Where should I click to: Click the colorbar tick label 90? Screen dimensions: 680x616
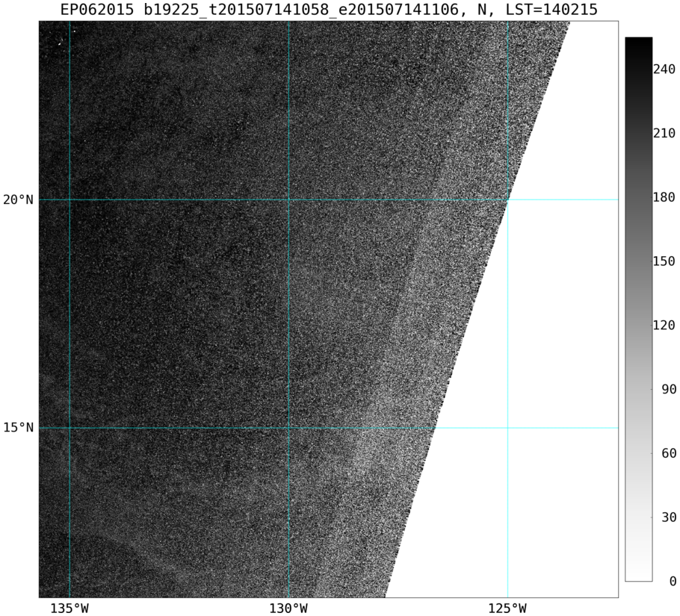668,389
